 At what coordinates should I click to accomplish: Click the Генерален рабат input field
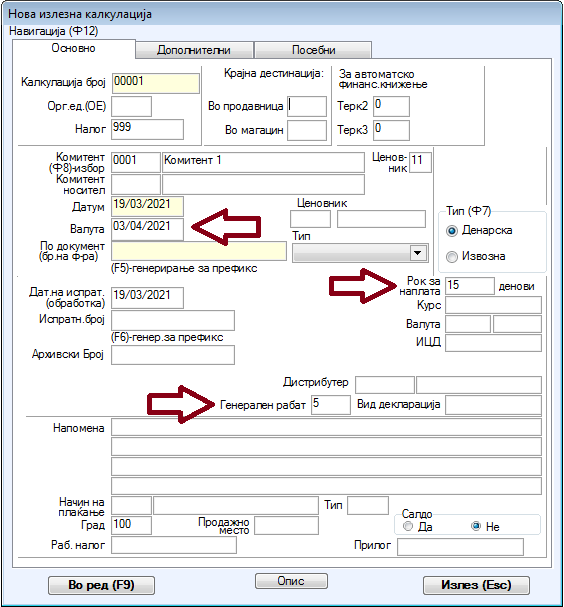tap(331, 405)
